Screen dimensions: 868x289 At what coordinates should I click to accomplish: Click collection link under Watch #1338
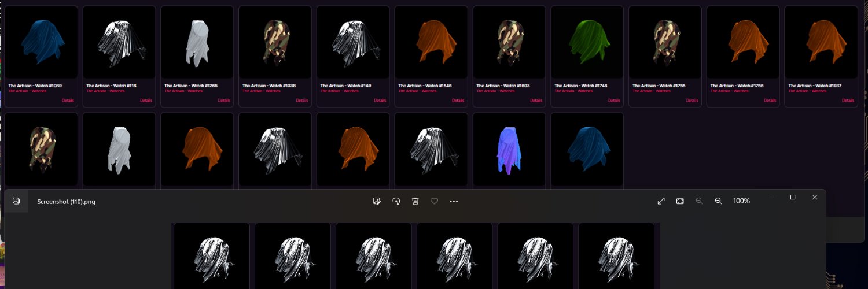pyautogui.click(x=262, y=91)
